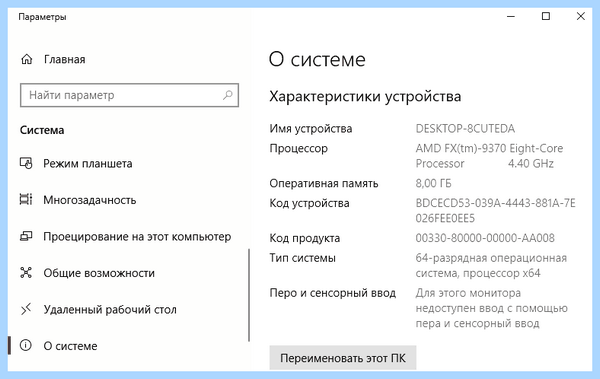Click the 8,00 ГБ memory value

(x=434, y=183)
